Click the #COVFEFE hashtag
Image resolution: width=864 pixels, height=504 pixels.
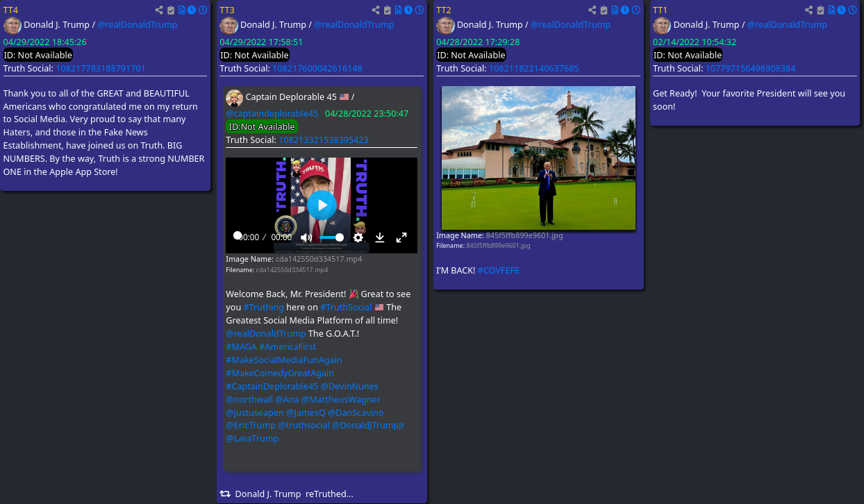point(499,271)
